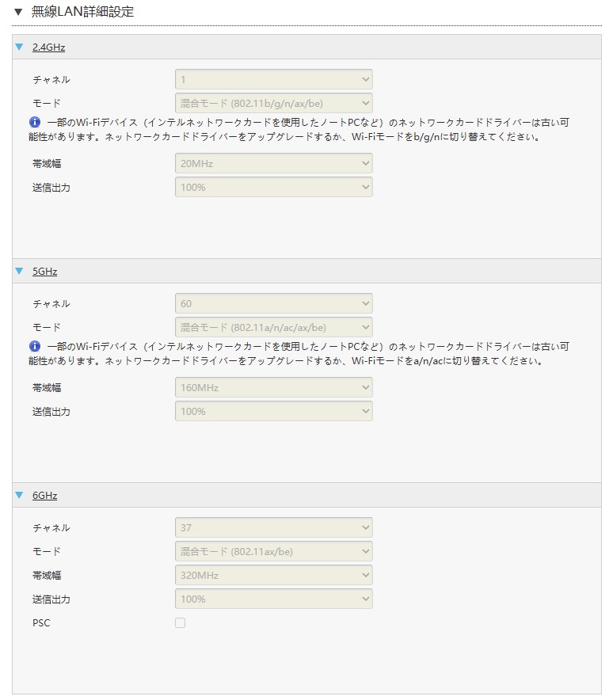Viewport: 609px width, 700px height.
Task: Open the 2.4GHz モード dropdown
Action: [273, 103]
